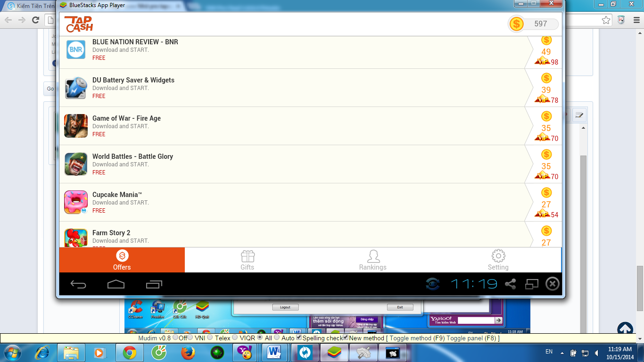Open the Gifts tab

pyautogui.click(x=248, y=260)
